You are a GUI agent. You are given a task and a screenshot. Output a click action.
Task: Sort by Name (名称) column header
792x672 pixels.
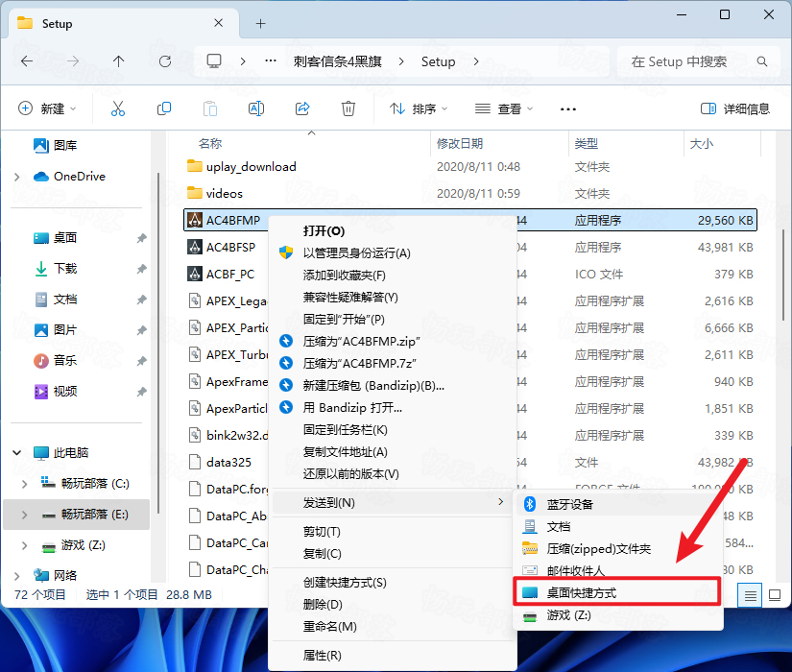(209, 143)
